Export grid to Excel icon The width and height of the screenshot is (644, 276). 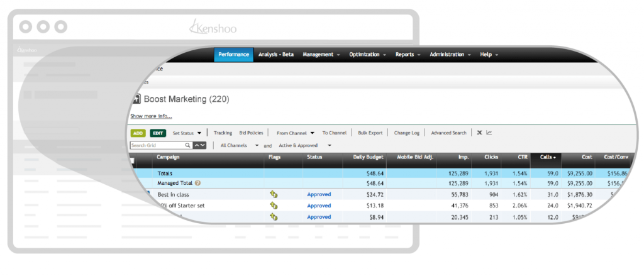point(479,133)
